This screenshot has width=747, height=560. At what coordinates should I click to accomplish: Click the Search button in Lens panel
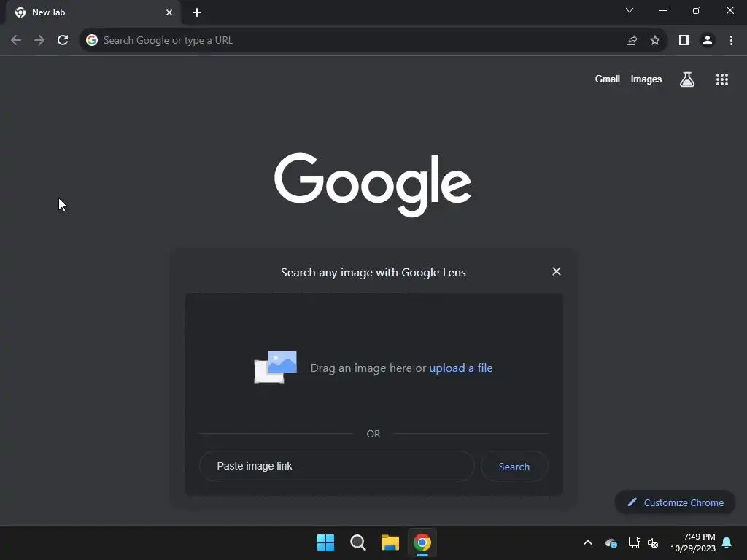[514, 467]
